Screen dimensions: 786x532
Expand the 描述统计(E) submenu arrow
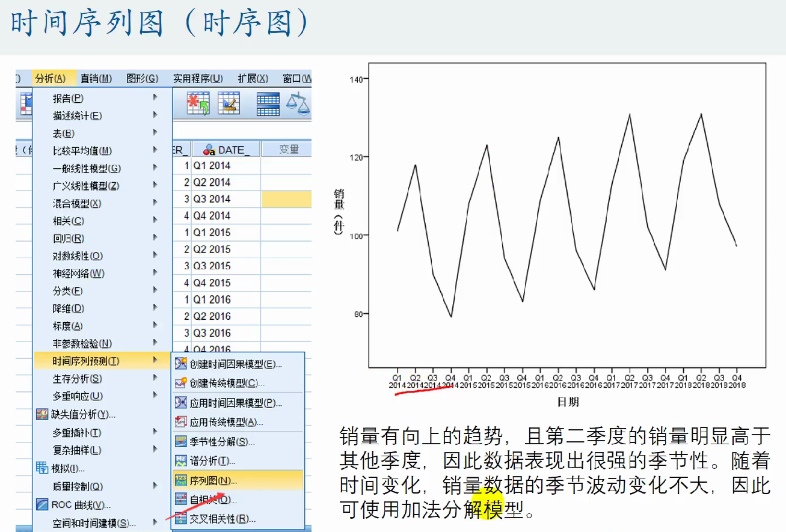point(156,115)
